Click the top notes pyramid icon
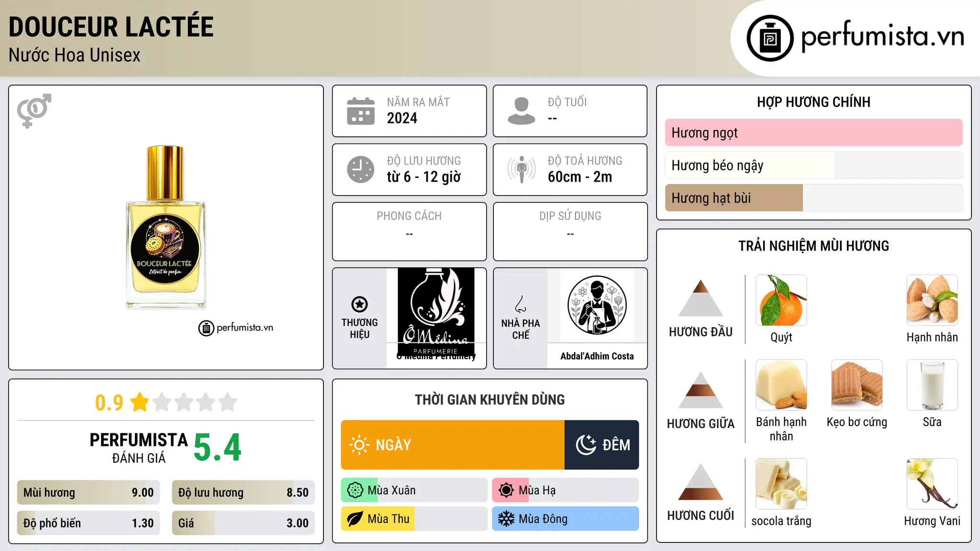This screenshot has width=980, height=551. (701, 298)
